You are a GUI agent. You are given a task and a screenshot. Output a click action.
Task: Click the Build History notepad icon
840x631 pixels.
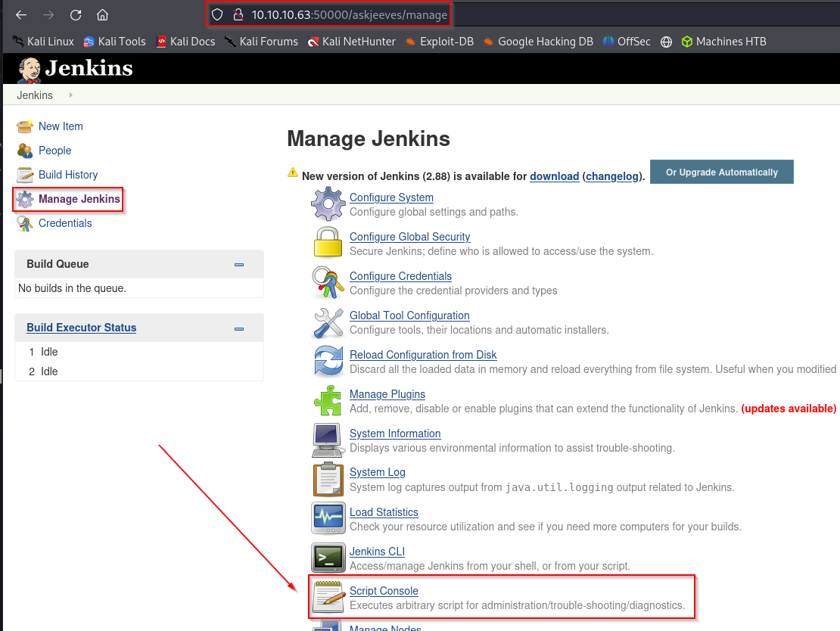point(25,175)
